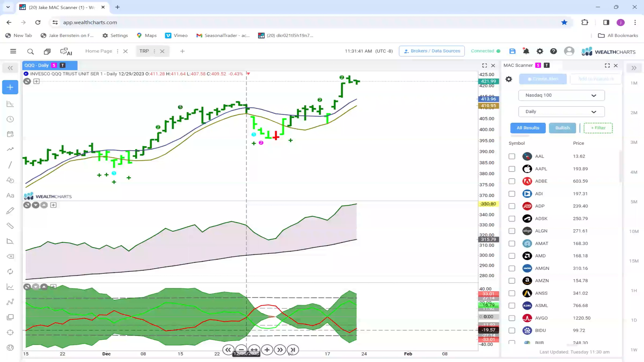The height and width of the screenshot is (362, 644).
Task: Open TRP tab options menu
Action: pyautogui.click(x=154, y=51)
